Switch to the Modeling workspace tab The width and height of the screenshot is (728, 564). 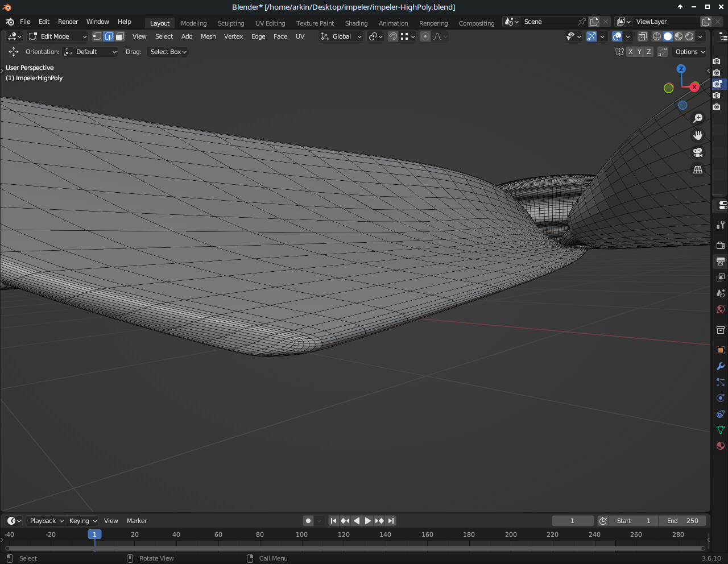click(x=194, y=23)
